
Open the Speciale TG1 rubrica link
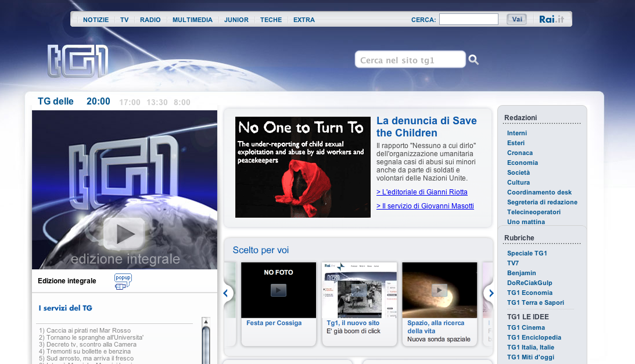coord(527,253)
